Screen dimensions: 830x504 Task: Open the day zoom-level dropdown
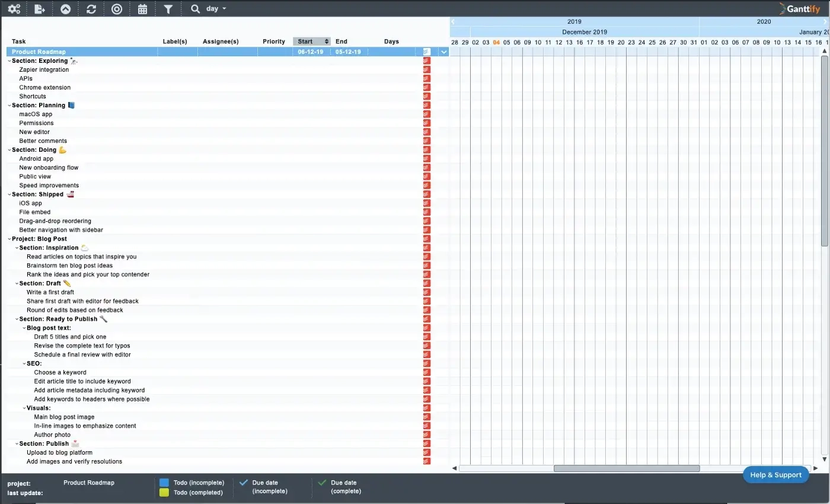click(214, 8)
